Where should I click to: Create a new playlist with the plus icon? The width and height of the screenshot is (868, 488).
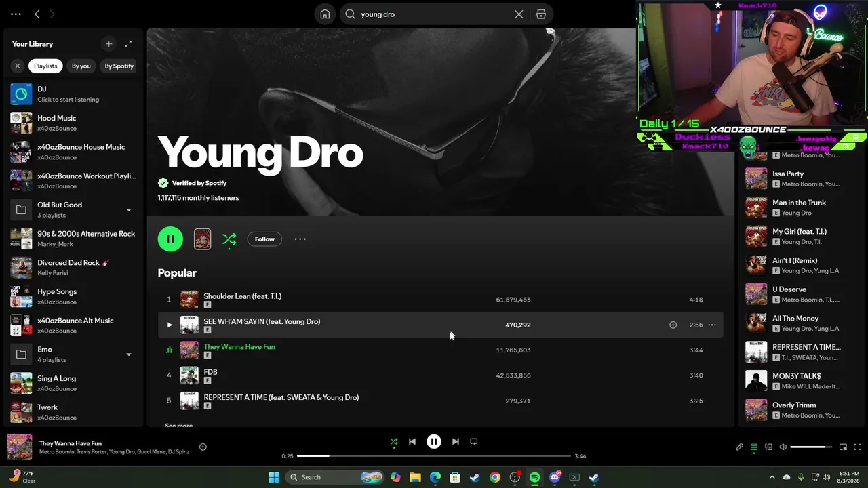(108, 44)
